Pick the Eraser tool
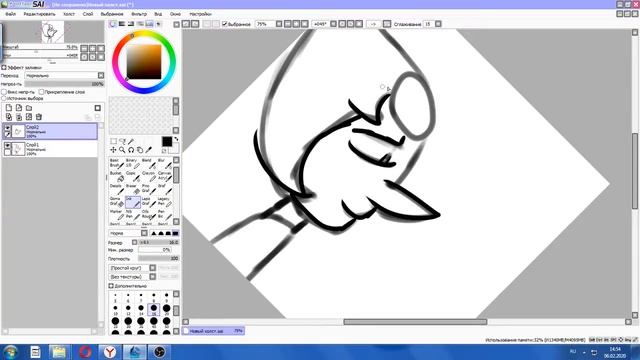This screenshot has height=360, width=640. tap(133, 189)
